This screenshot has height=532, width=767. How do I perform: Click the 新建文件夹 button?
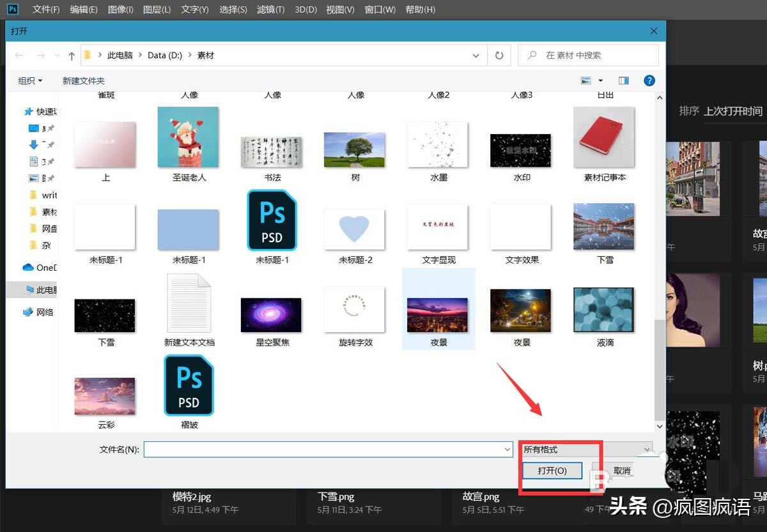[x=82, y=80]
